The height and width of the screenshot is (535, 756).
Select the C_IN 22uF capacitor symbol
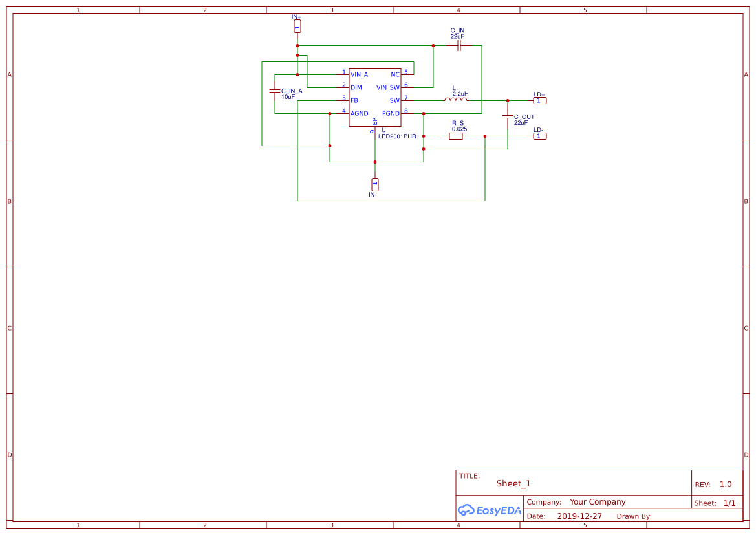(x=459, y=44)
